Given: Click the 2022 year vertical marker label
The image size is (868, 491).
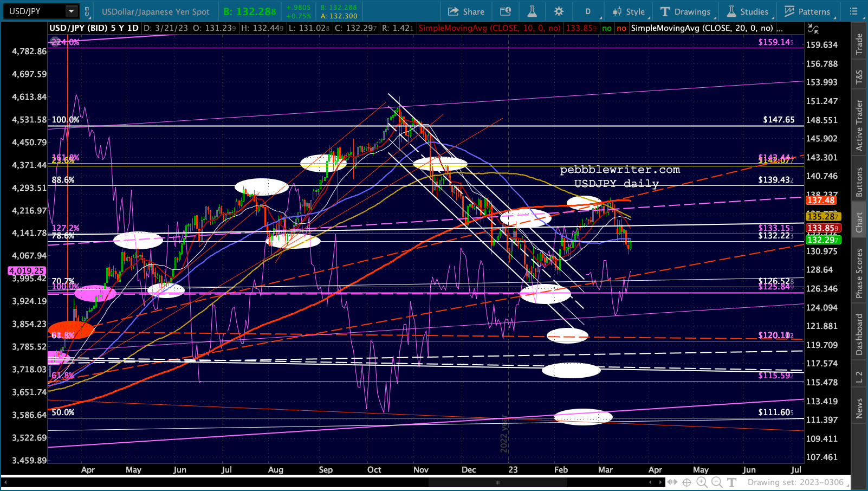Looking at the screenshot, I should pos(504,434).
